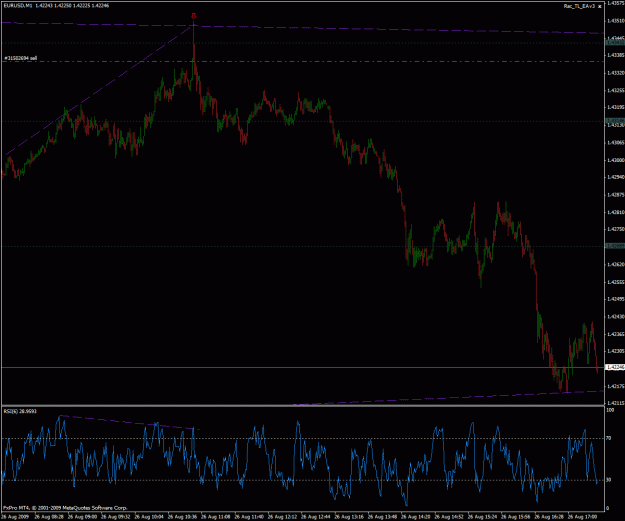Click the FxPro MT4 MetaQuotes copyright text
The height and width of the screenshot is (521, 625).
[x=65, y=508]
